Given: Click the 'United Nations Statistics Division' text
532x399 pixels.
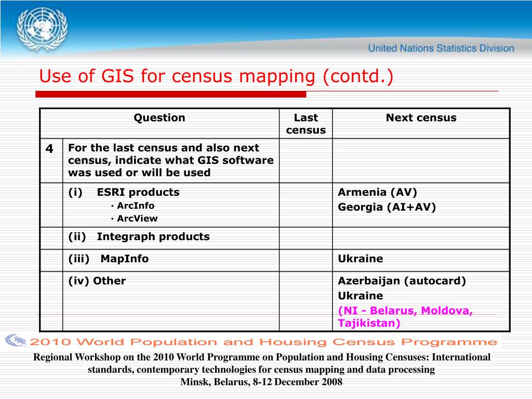Looking at the screenshot, I should coord(441,48).
